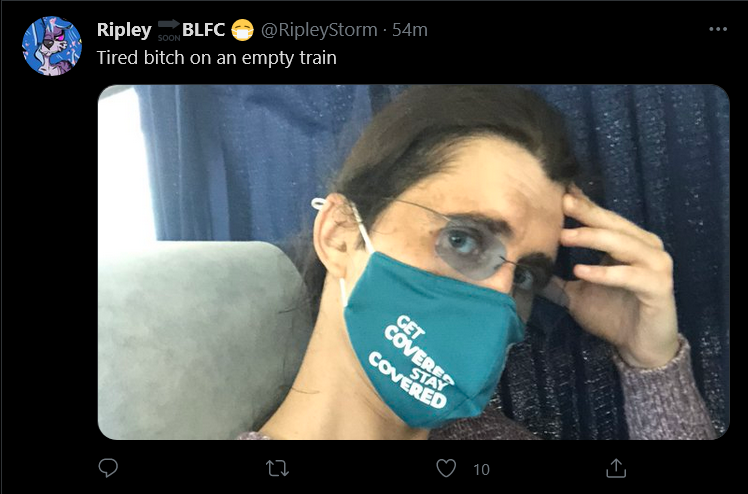Click the SOON arrow emoji in display name

coord(169,30)
